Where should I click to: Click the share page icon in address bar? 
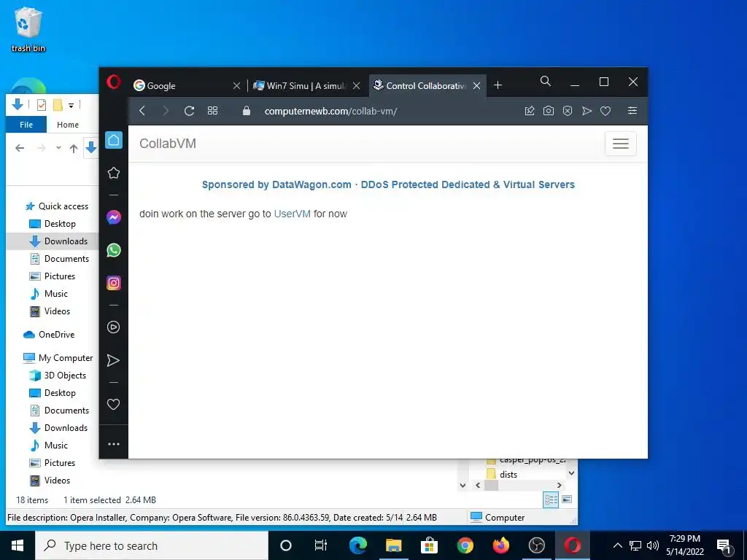pyautogui.click(x=530, y=111)
